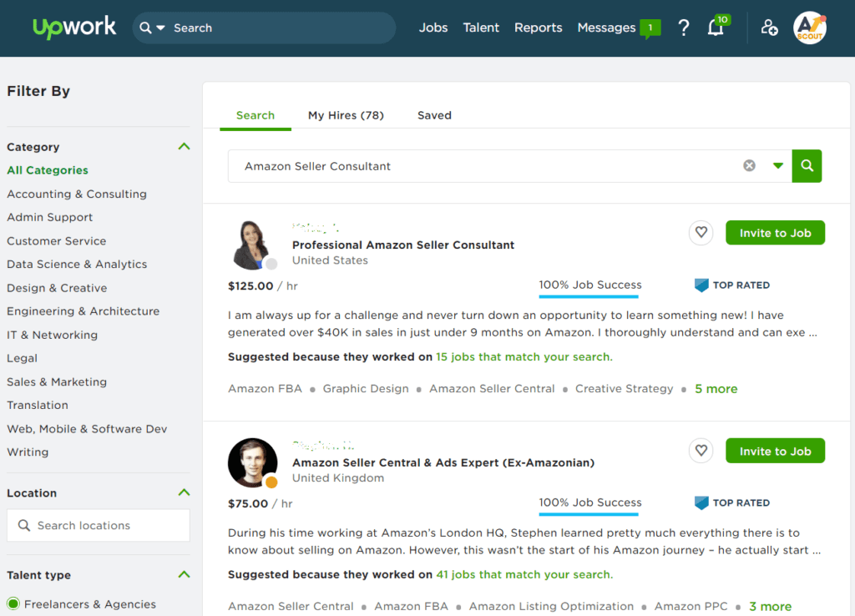Open the green advanced search dropdown arrow

(x=778, y=166)
